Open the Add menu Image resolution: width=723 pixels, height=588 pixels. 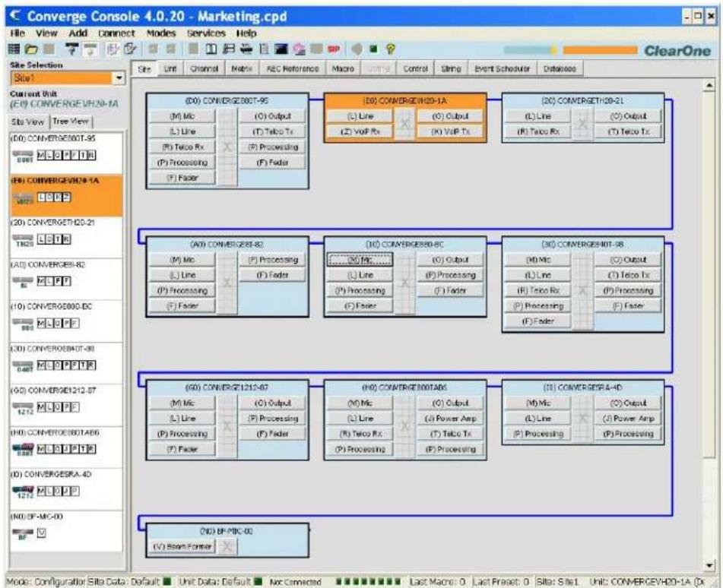(78, 33)
